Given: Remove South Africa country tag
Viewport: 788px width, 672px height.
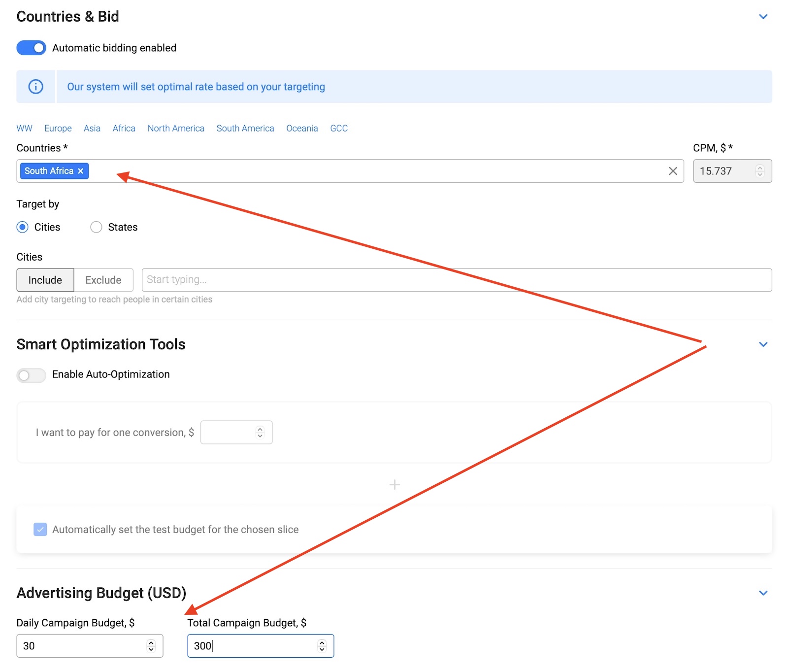Looking at the screenshot, I should (x=81, y=171).
